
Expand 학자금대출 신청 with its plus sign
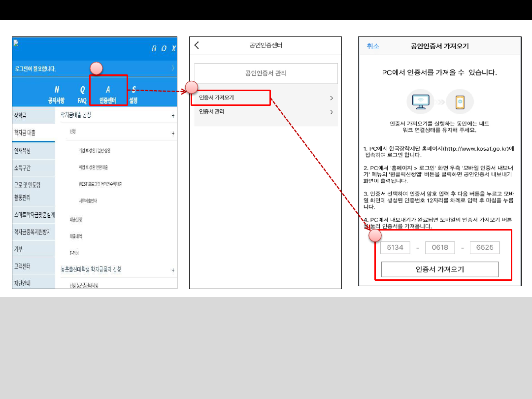point(173,116)
